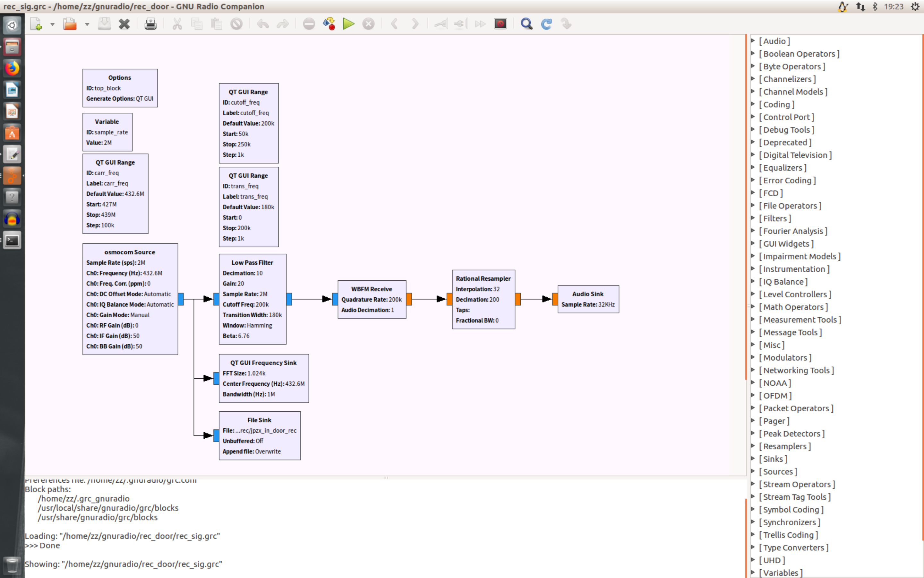Screen dimensions: 924x578
Task: Expand the Filters category
Action: tap(753, 218)
